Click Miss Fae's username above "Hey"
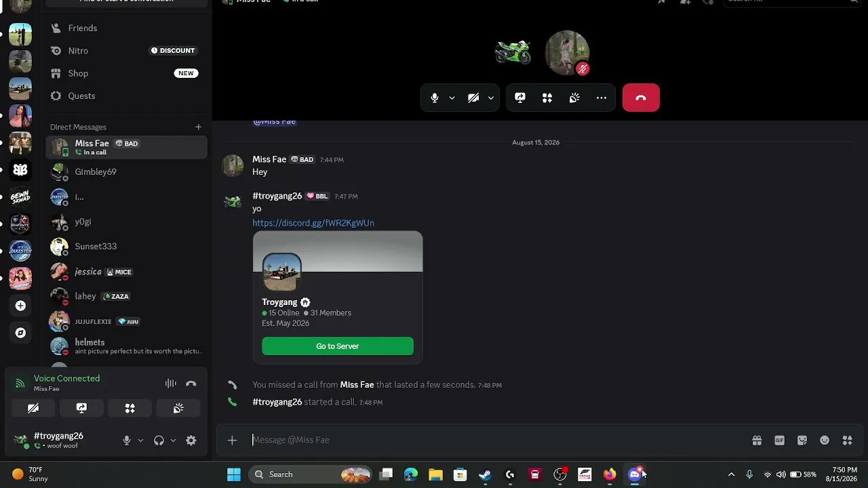868x488 pixels. (269, 159)
